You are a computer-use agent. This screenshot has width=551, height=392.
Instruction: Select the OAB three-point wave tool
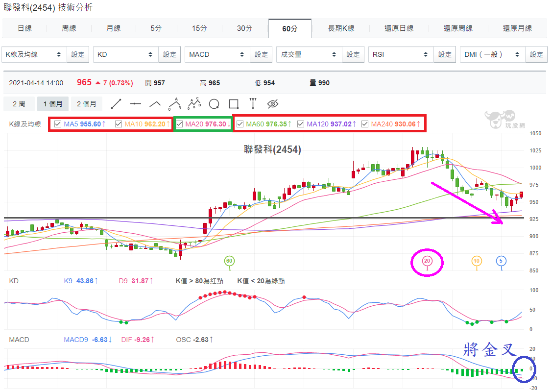(x=175, y=104)
